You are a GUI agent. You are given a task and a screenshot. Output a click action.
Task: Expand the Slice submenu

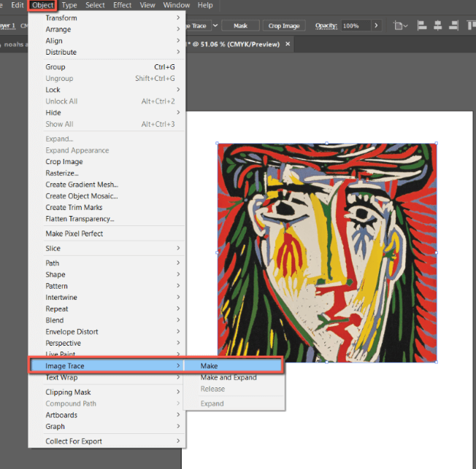(107, 248)
